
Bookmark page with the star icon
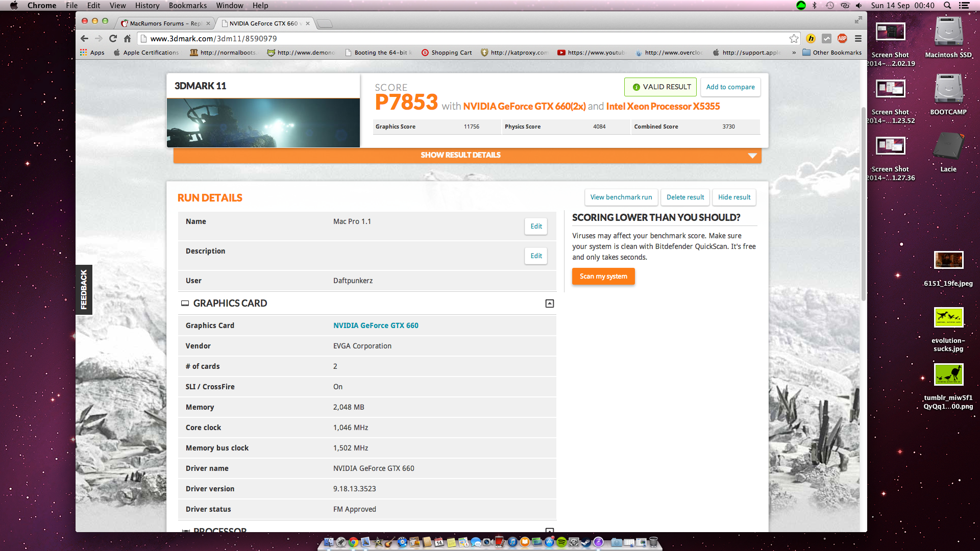coord(794,38)
